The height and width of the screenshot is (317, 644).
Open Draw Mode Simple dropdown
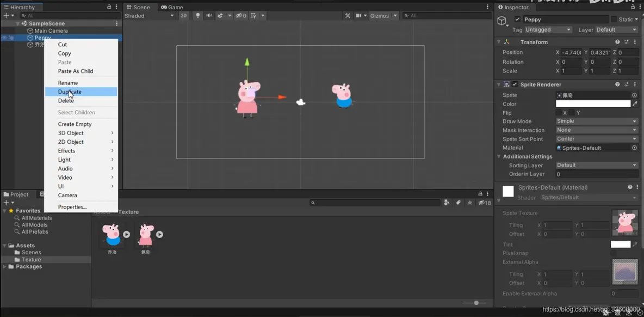597,121
